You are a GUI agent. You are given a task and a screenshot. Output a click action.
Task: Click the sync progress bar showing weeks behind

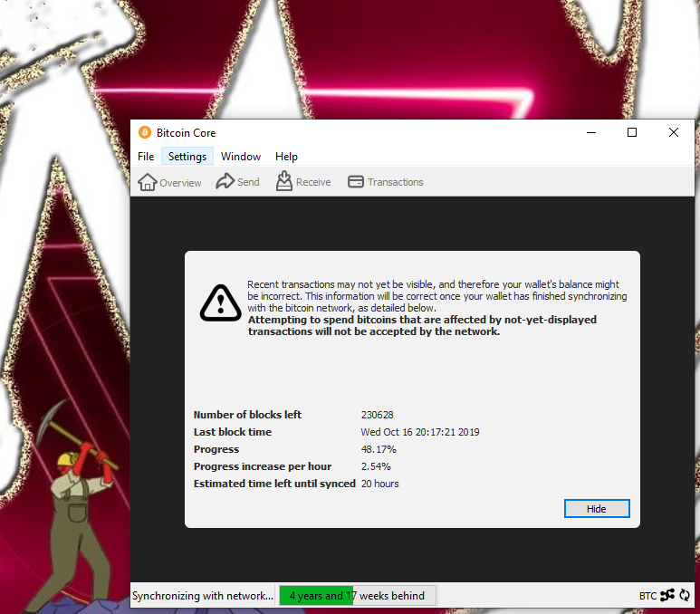(x=357, y=595)
